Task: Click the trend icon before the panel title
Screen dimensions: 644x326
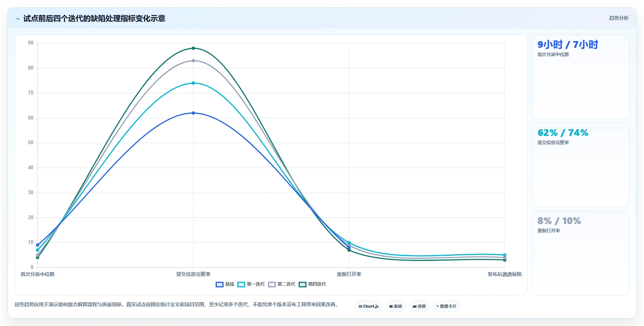Action: (x=18, y=19)
